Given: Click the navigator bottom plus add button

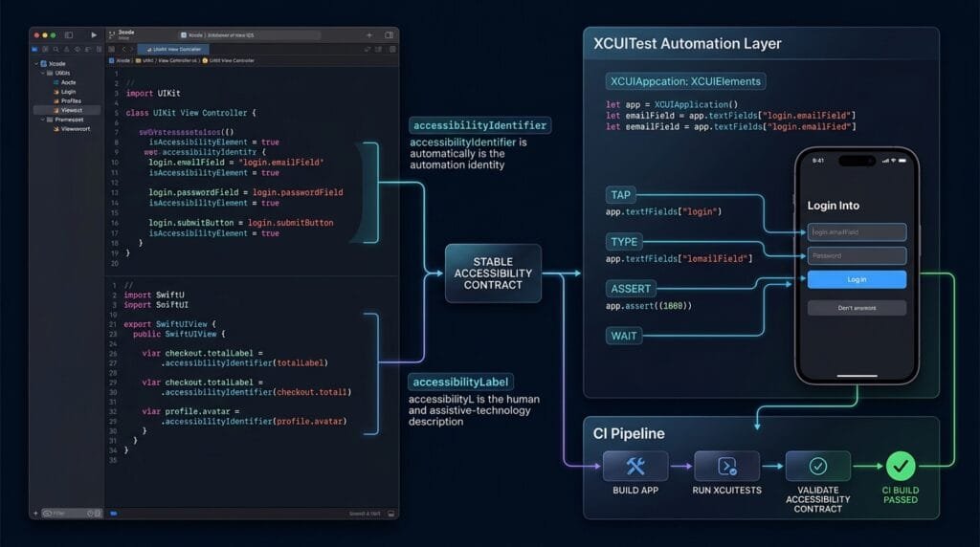Looking at the screenshot, I should [35, 514].
